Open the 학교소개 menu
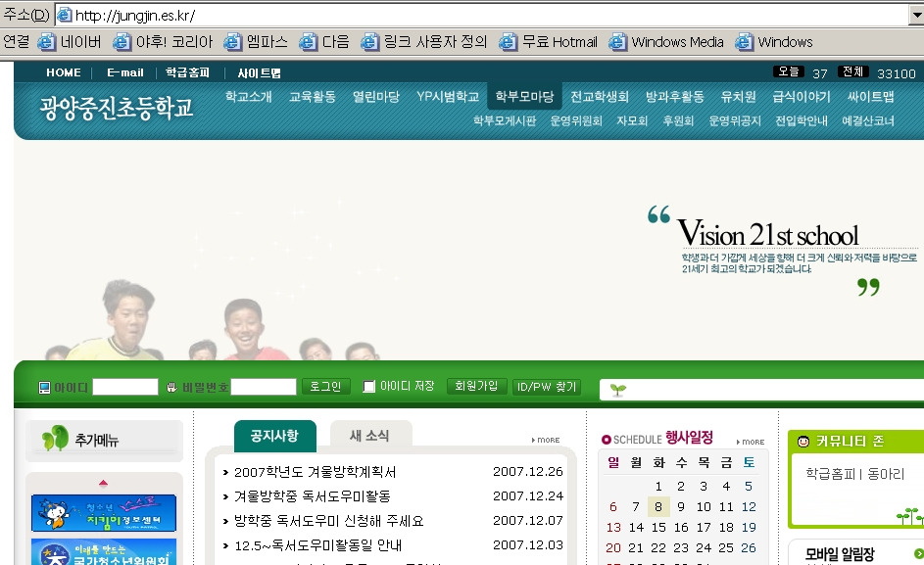This screenshot has width=924, height=565. [249, 97]
